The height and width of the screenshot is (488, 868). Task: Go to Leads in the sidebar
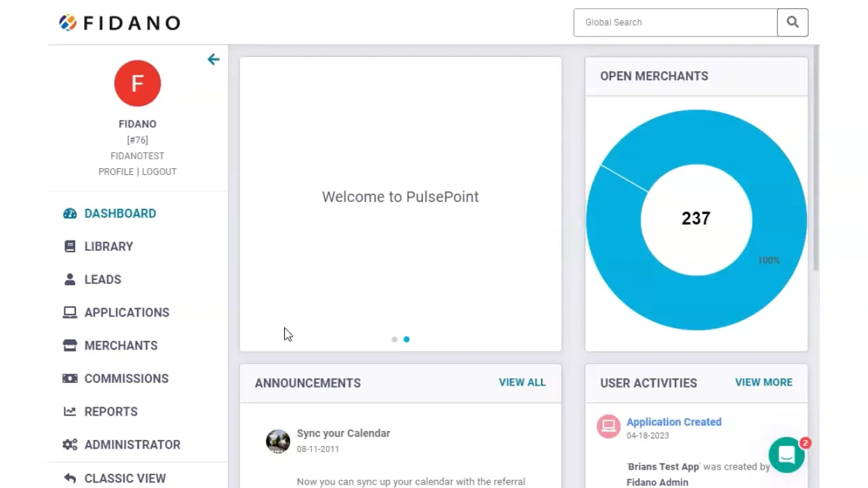coord(102,279)
